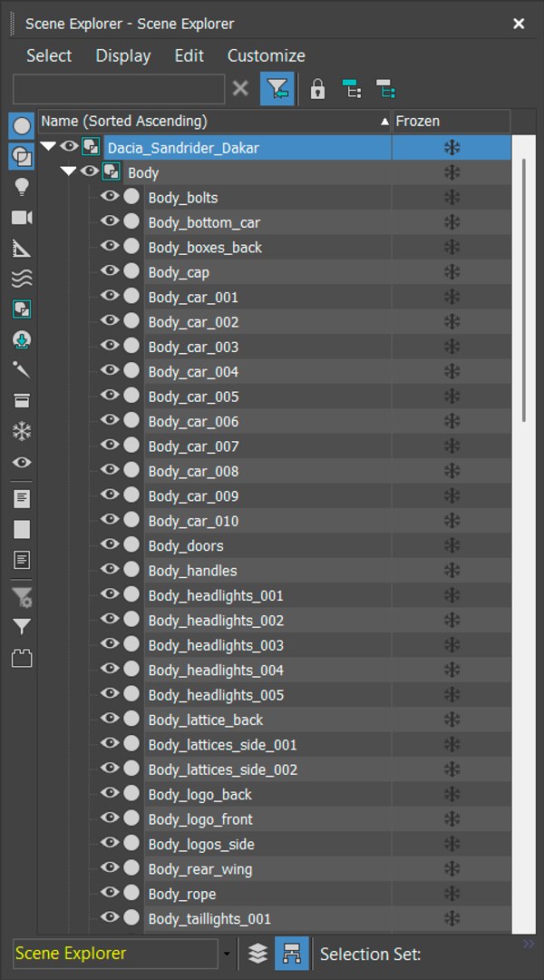The image size is (544, 980).
Task: Hide the Body group eye icon
Action: [x=90, y=171]
